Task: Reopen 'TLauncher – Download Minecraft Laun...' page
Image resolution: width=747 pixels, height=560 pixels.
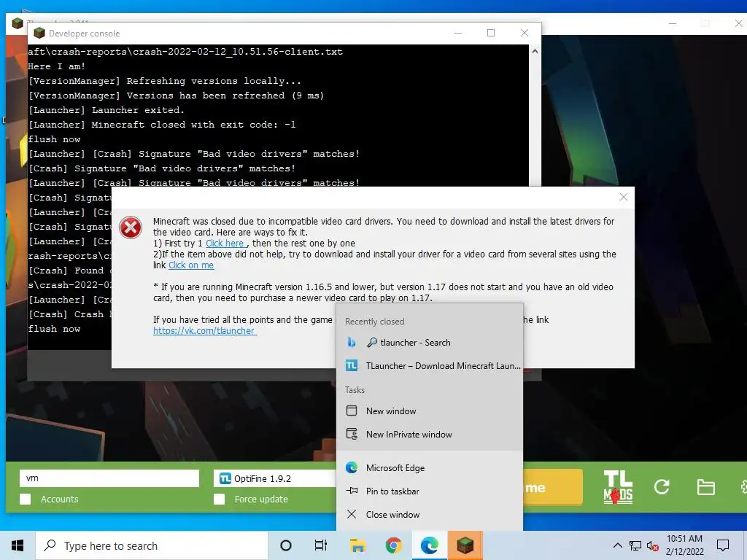Action: pyautogui.click(x=430, y=366)
